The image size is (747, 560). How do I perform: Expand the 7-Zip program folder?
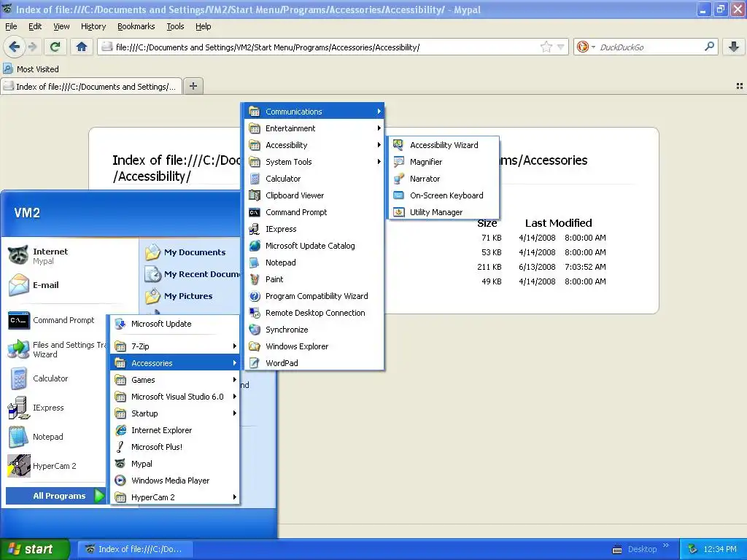[175, 346]
